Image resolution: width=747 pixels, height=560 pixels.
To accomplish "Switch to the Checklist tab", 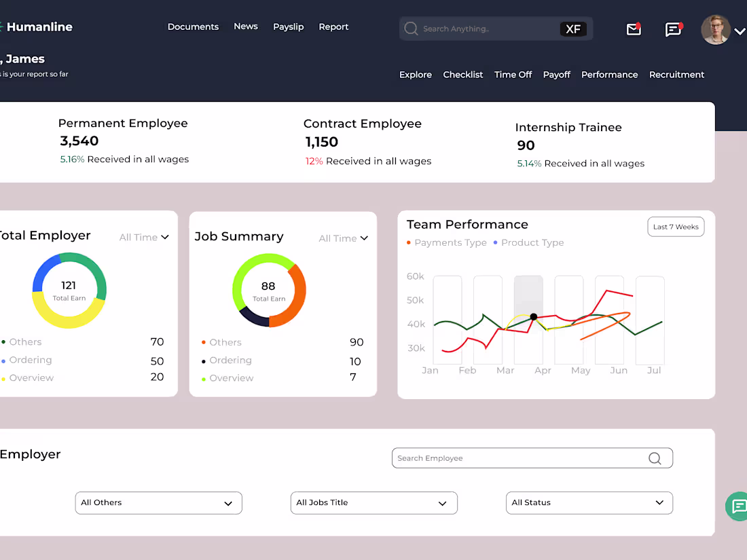I will click(x=463, y=75).
